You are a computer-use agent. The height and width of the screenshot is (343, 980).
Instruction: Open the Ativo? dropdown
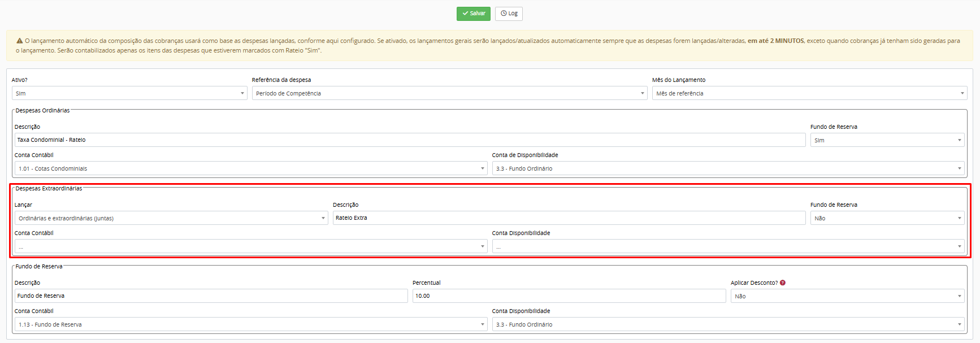[129, 93]
